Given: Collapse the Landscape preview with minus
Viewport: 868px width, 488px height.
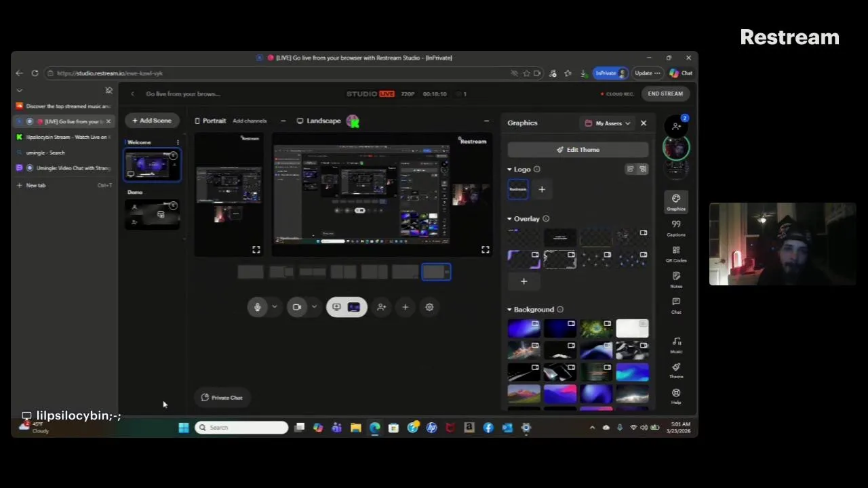Looking at the screenshot, I should (x=486, y=121).
